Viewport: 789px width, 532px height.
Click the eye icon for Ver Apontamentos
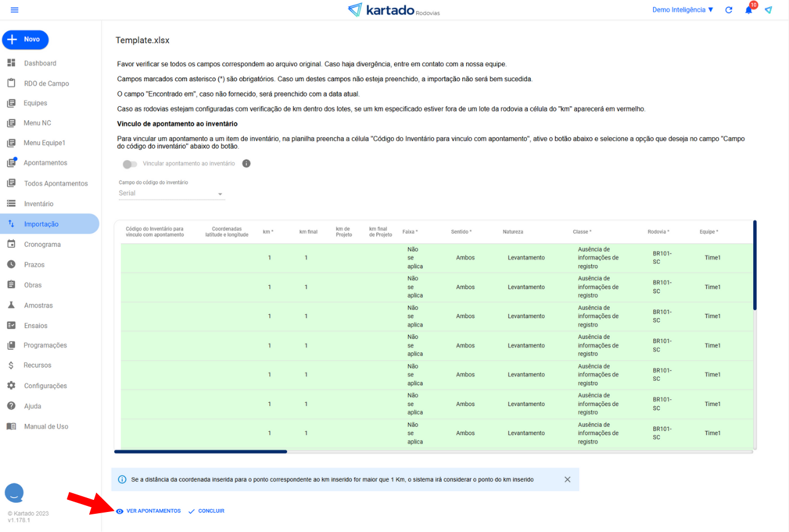point(120,511)
